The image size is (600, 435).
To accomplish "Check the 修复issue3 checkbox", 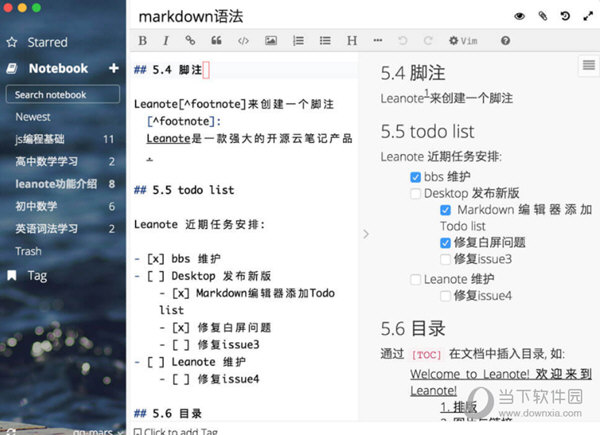I will pos(445,259).
